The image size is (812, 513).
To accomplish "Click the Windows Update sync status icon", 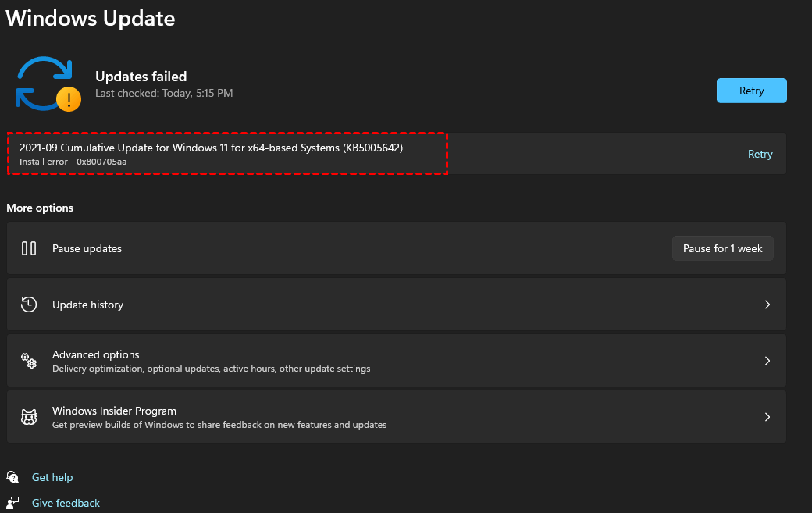I will tap(44, 82).
